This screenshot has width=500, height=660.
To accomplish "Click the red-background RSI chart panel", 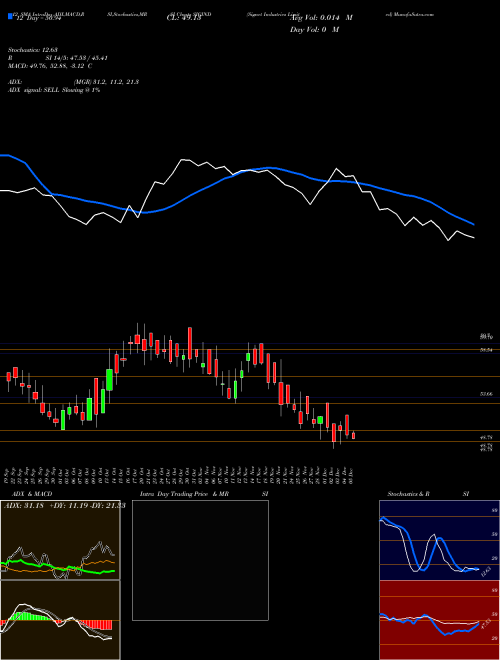I will (x=439, y=620).
